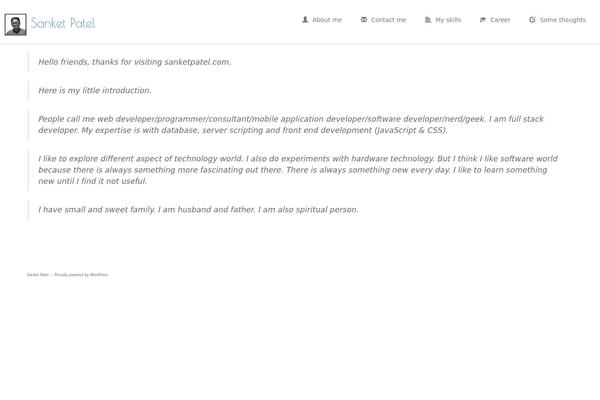
Task: Click the Sanket Patel site title
Action: click(63, 23)
